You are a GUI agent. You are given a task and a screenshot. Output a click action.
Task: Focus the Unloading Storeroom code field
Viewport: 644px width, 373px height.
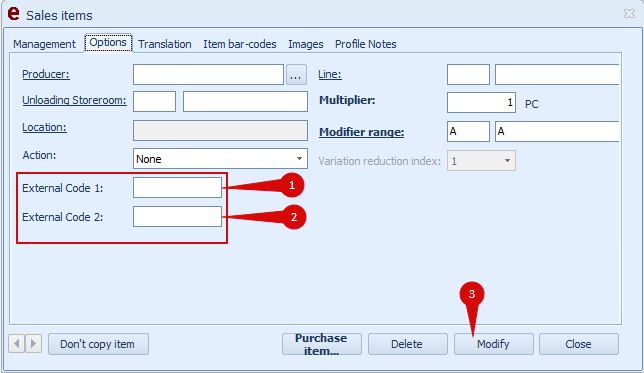coord(154,101)
